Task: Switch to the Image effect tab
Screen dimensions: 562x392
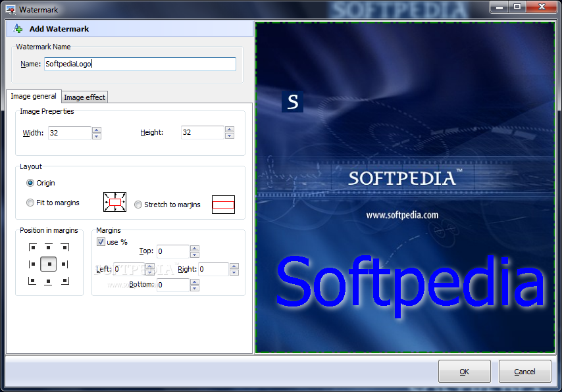Action: (85, 97)
